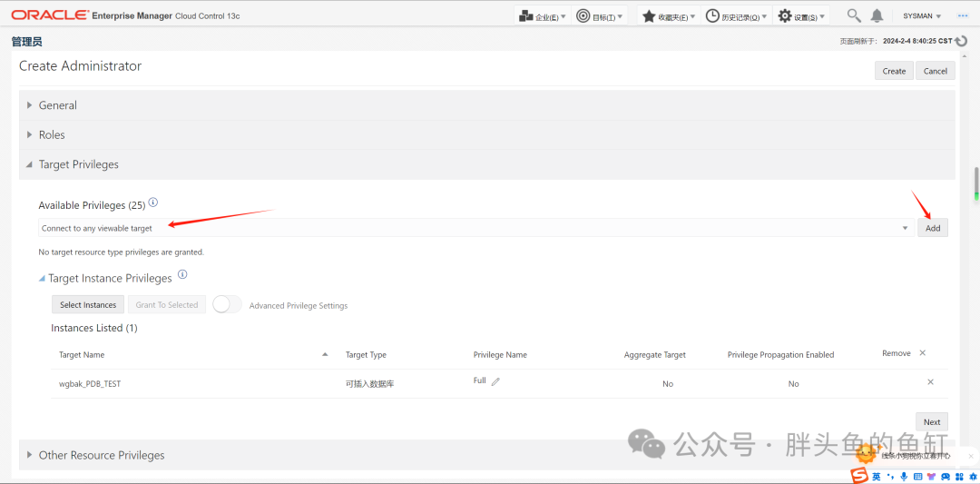This screenshot has width=980, height=484.
Task: Click Add button next to privileges dropdown
Action: pos(933,228)
